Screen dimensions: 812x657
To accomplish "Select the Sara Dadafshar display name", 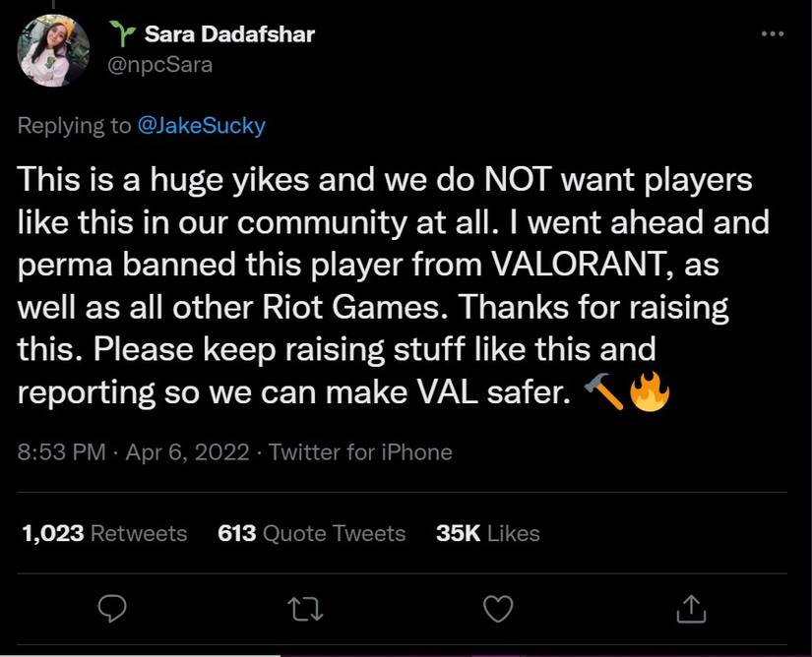I will tap(230, 33).
